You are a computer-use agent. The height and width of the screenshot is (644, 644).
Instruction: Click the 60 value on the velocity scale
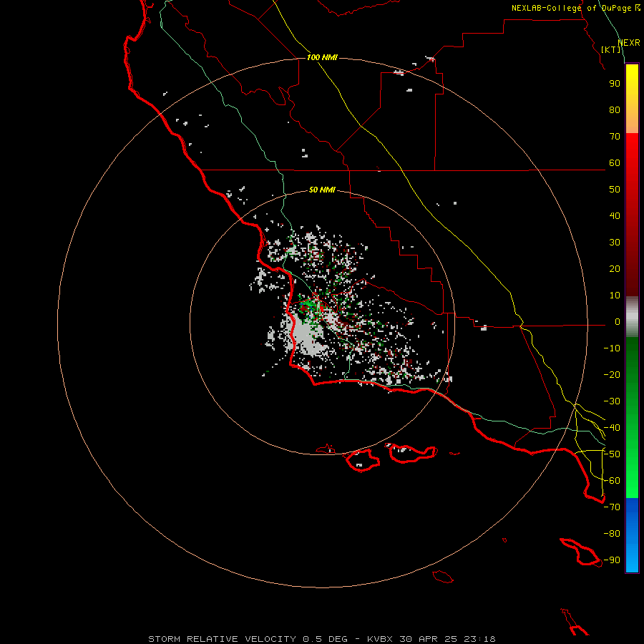point(615,162)
